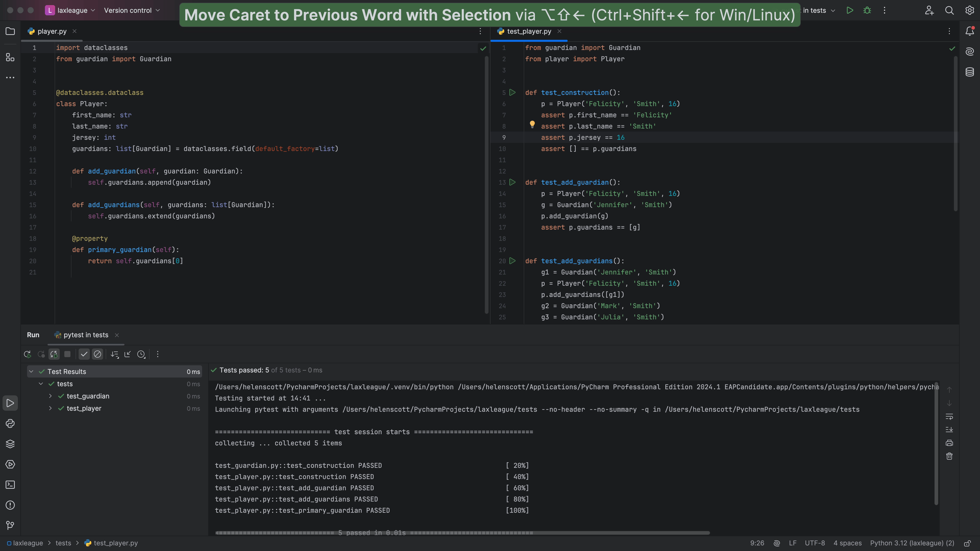Click the tests breadcrumb in status bar

pos(63,543)
